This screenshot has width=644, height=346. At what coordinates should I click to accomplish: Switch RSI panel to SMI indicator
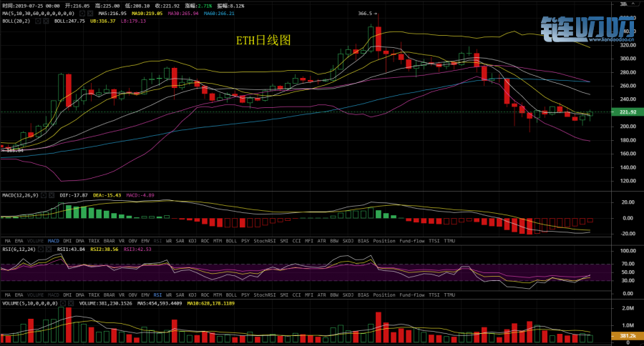coord(284,295)
